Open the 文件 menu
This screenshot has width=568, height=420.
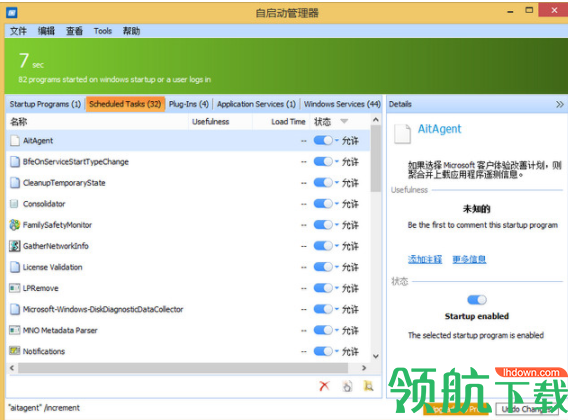tap(18, 31)
